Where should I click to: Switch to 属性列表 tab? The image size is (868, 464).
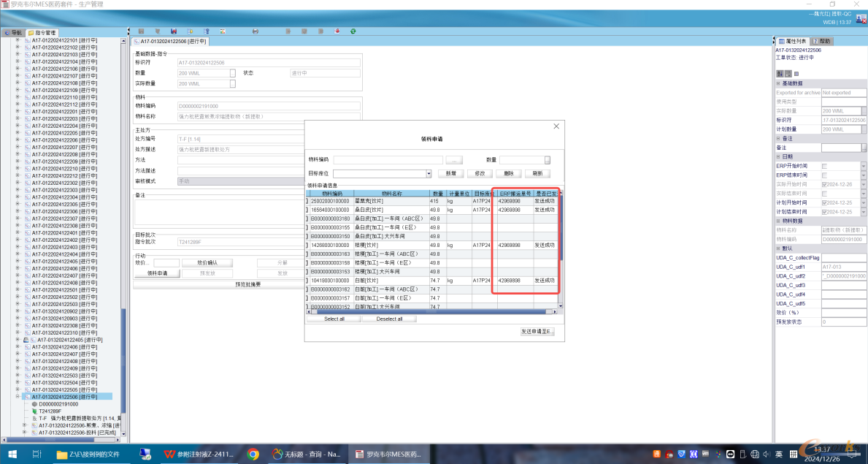[x=792, y=41]
